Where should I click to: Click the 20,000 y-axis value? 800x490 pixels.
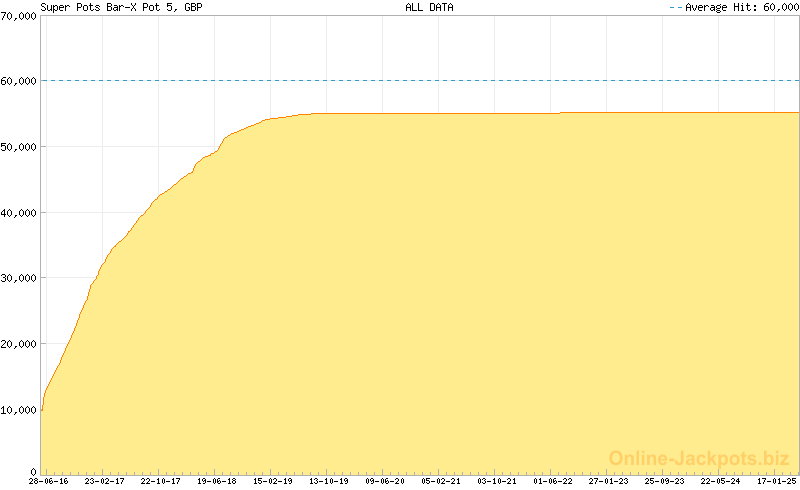[18, 344]
